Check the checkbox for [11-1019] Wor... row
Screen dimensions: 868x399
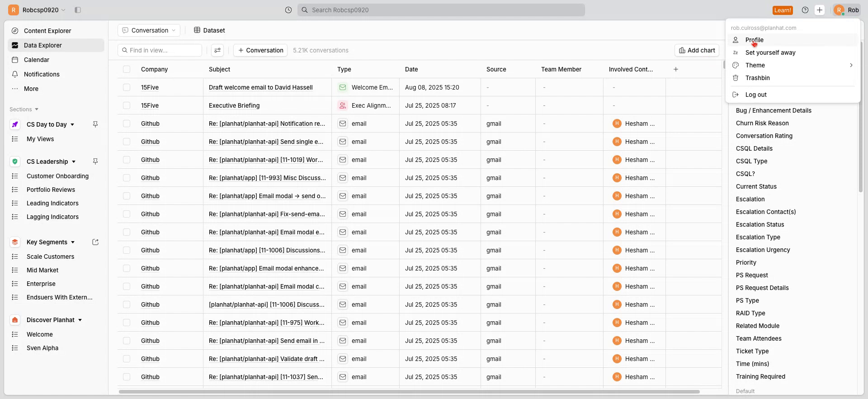[x=127, y=160]
